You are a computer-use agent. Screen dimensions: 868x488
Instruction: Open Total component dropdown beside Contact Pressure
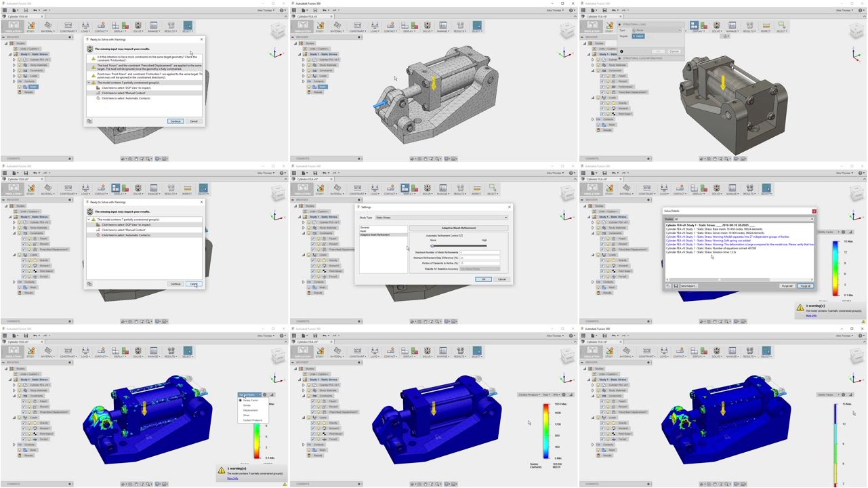click(546, 394)
